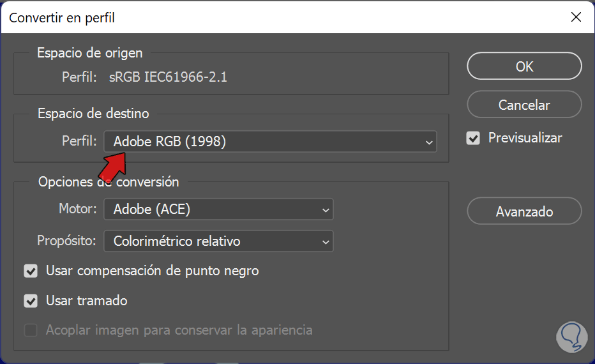Click the Convertir en perfil title bar
The height and width of the screenshot is (364, 595).
255,17
